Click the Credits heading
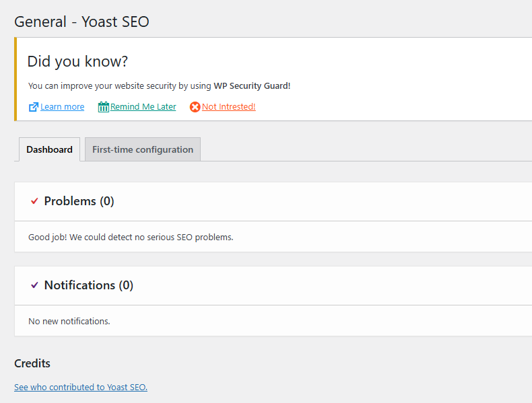This screenshot has height=403, width=532. 32,363
